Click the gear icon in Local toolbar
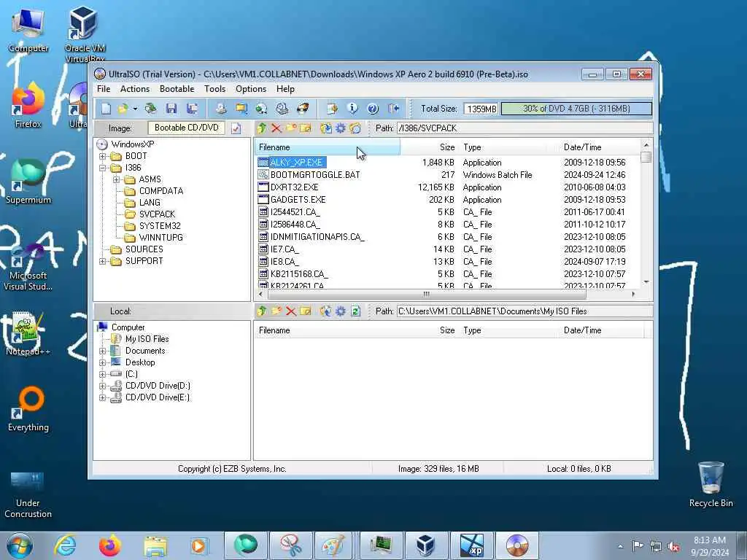 [x=341, y=311]
